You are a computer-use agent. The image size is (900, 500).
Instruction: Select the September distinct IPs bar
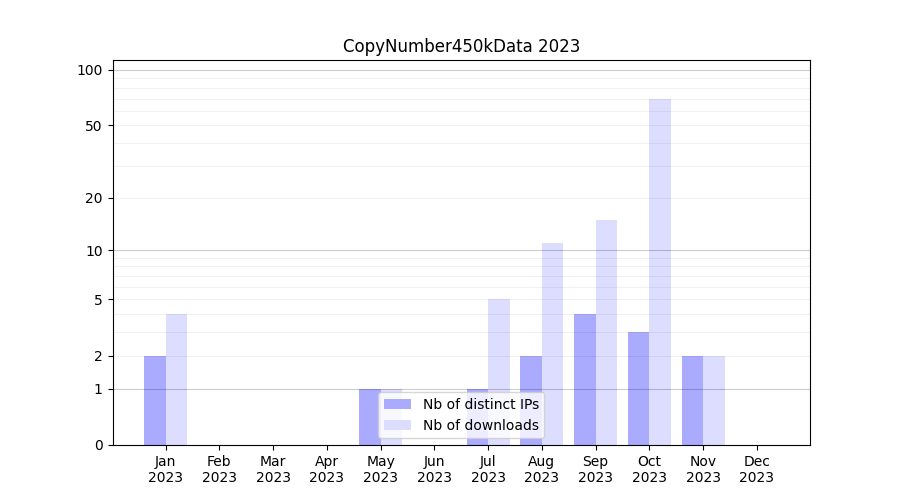tap(585, 379)
